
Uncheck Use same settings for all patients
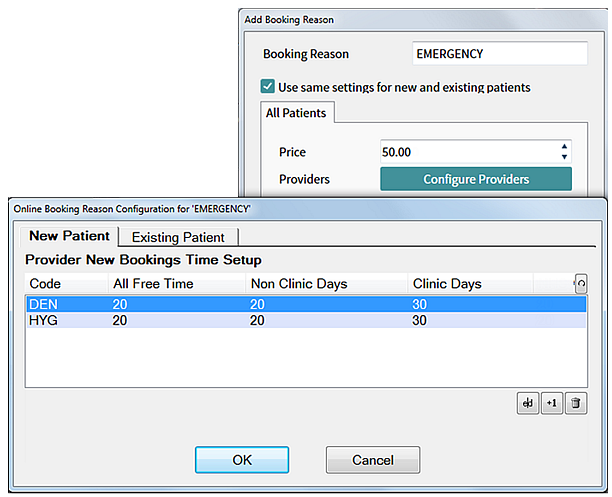click(x=267, y=86)
